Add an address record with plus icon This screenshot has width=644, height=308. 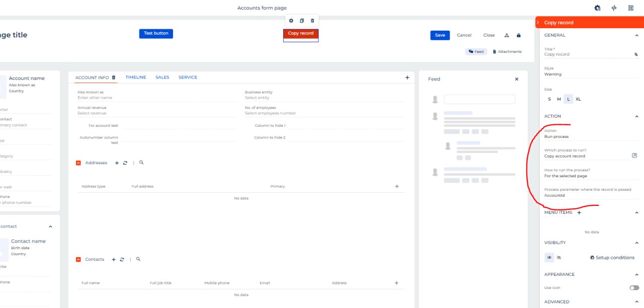tap(117, 163)
